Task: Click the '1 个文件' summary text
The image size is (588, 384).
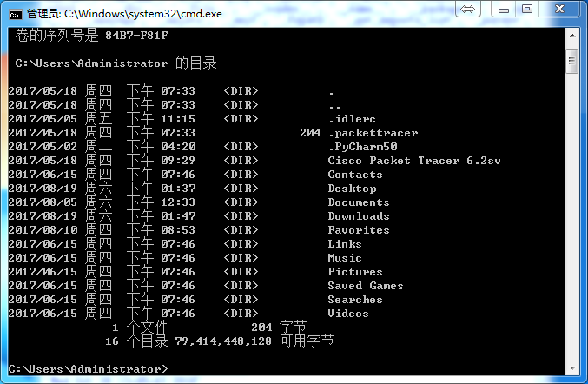Action: click(x=140, y=328)
